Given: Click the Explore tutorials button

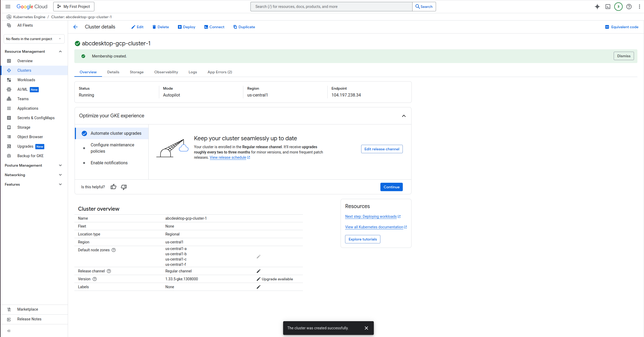Looking at the screenshot, I should 363,239.
